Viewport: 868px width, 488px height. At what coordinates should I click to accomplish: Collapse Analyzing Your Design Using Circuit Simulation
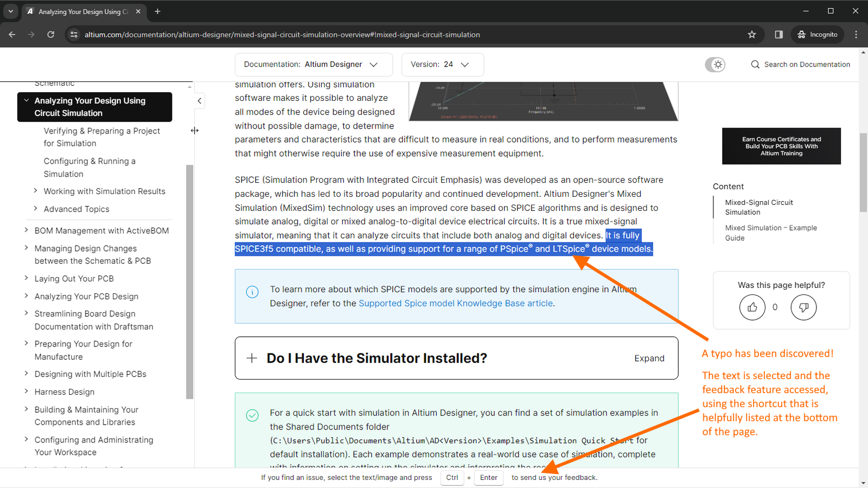coord(26,100)
